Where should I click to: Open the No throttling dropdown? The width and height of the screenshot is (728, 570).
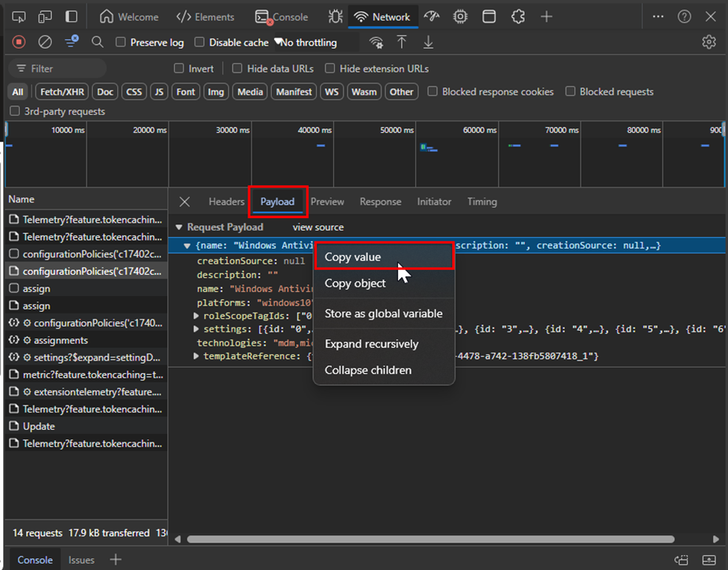(x=307, y=43)
